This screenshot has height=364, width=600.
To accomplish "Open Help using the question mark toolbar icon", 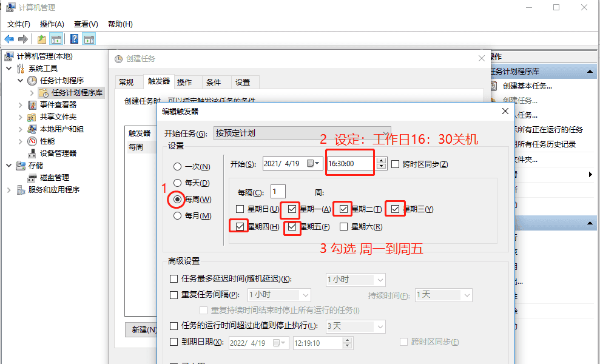I will pos(73,38).
